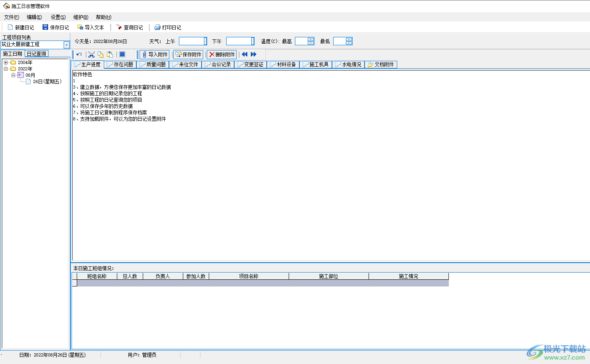Open the project list dropdown 筑业大厦新建工程

click(x=66, y=45)
